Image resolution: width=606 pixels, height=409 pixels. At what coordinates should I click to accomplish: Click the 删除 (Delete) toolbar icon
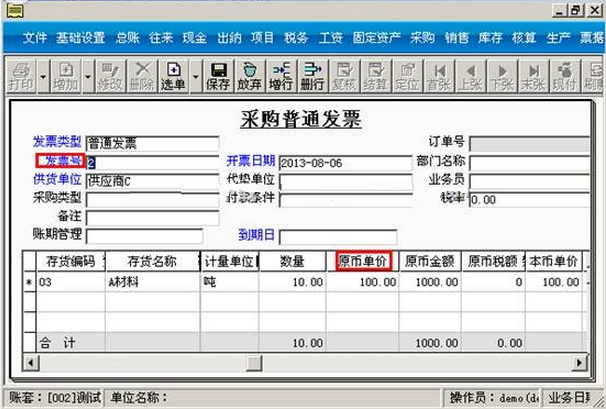(x=142, y=76)
